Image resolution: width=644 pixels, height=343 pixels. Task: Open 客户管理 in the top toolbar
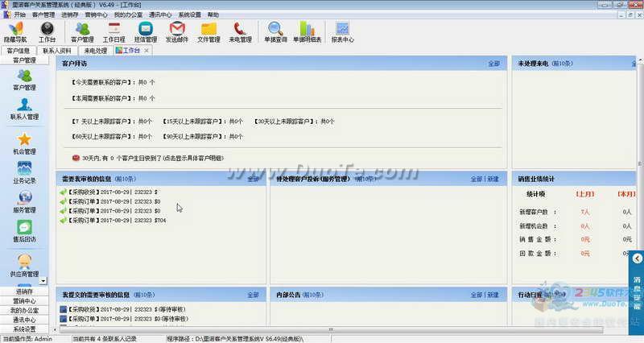click(82, 32)
